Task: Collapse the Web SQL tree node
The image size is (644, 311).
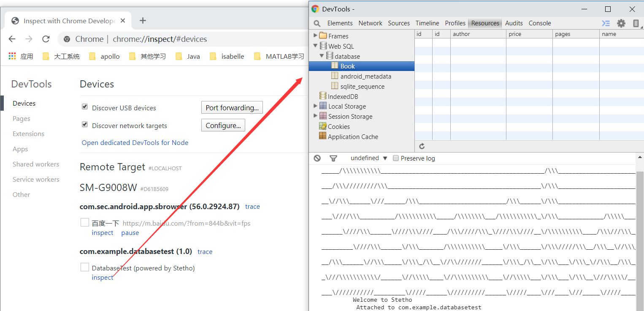Action: pyautogui.click(x=315, y=46)
